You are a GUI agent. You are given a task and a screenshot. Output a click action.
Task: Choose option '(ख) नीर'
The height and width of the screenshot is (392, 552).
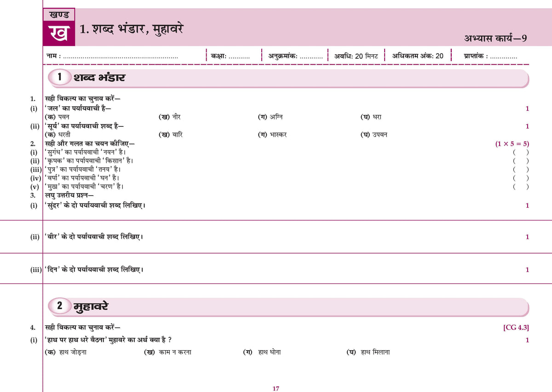click(x=170, y=117)
